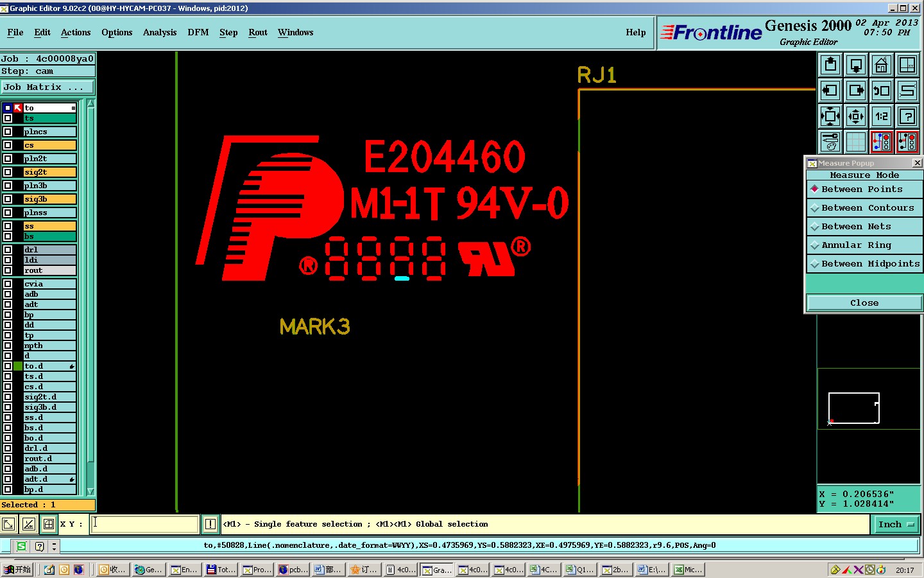The height and width of the screenshot is (578, 924).
Task: Open the Inch units dropdown
Action: 896,525
